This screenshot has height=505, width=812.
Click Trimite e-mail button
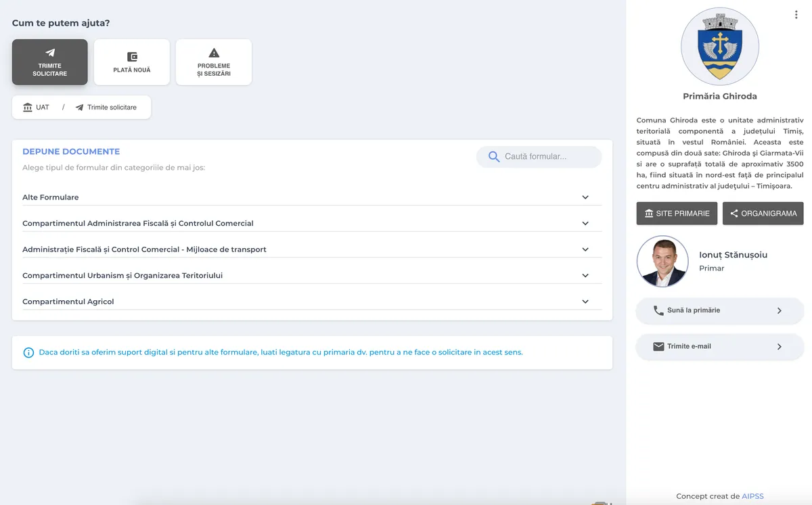[x=720, y=346]
